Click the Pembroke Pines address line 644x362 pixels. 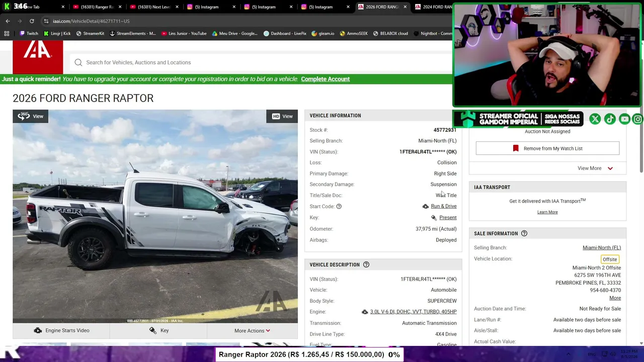tap(588, 283)
